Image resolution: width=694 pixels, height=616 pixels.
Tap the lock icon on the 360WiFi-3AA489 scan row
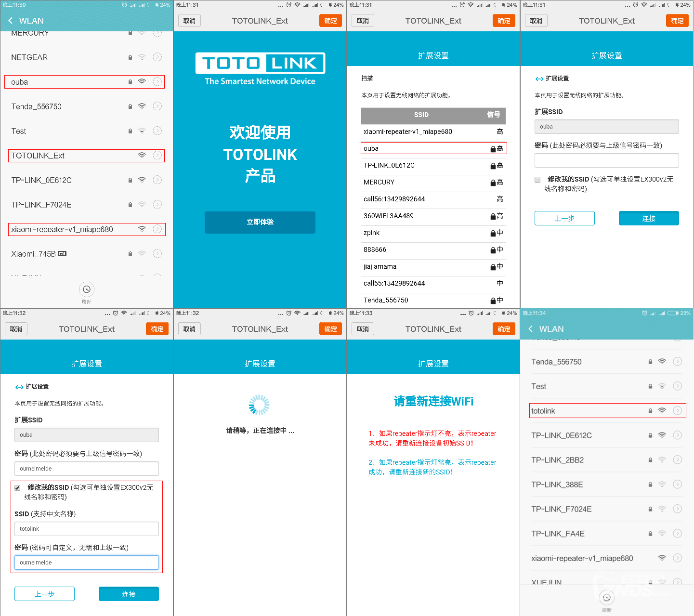click(x=493, y=216)
